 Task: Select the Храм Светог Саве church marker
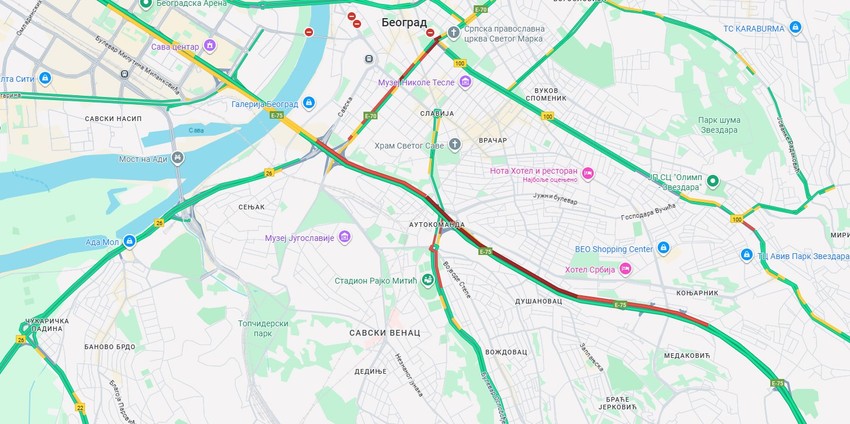[454, 145]
